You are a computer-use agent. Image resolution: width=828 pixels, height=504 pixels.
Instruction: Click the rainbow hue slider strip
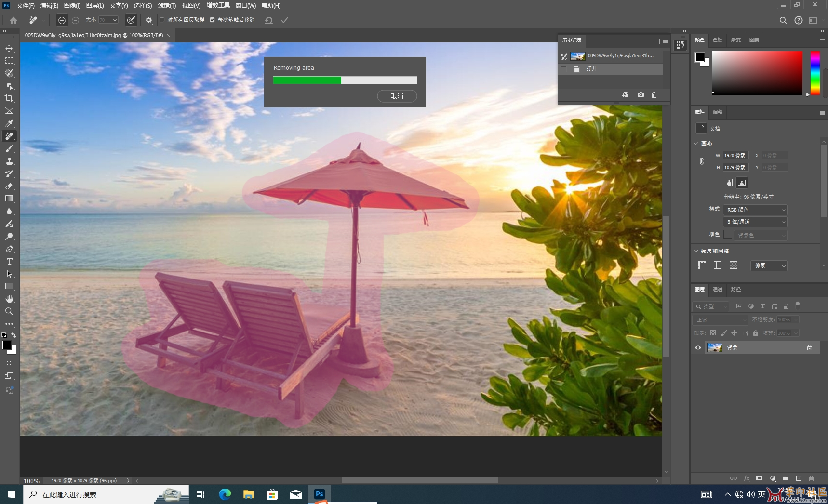[815, 73]
